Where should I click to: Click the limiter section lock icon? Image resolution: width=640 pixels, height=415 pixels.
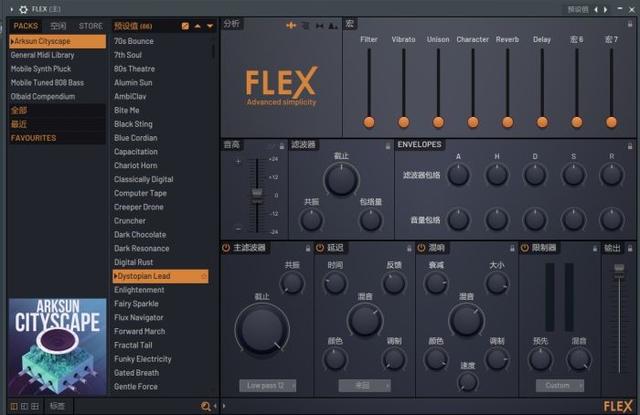tap(595, 248)
